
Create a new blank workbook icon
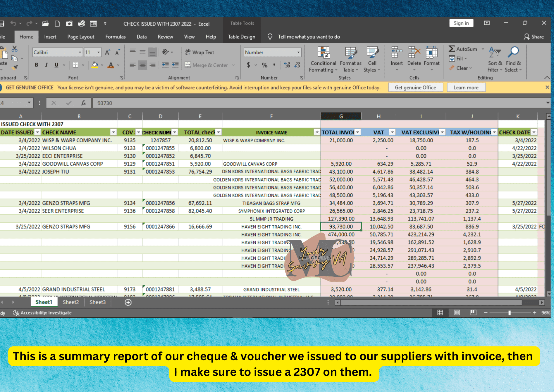(x=57, y=24)
